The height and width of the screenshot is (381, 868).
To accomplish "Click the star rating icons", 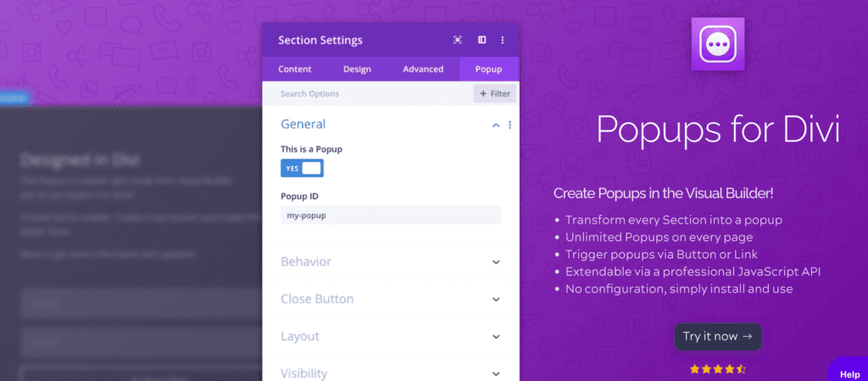I will [717, 368].
